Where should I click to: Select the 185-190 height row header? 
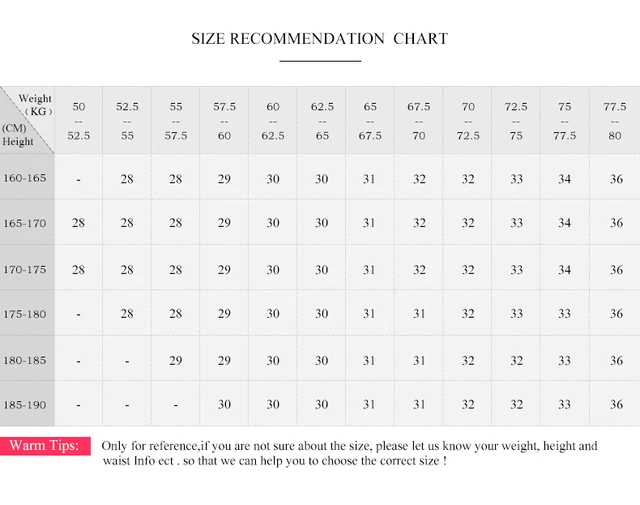(x=25, y=405)
